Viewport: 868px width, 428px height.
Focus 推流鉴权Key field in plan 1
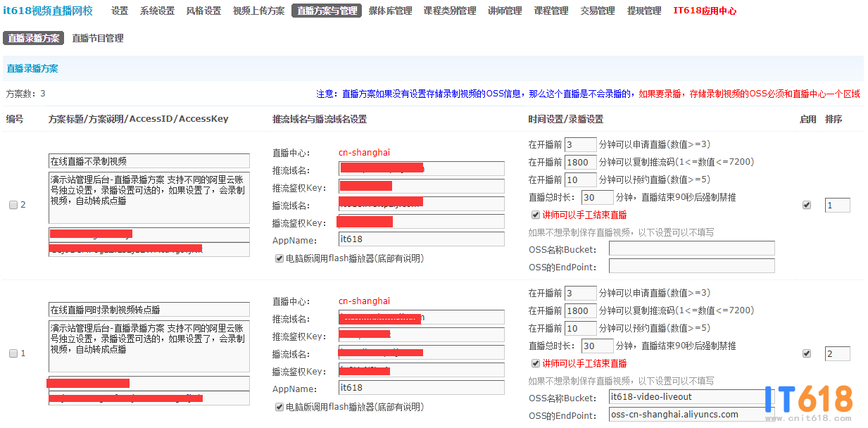pyautogui.click(x=422, y=335)
